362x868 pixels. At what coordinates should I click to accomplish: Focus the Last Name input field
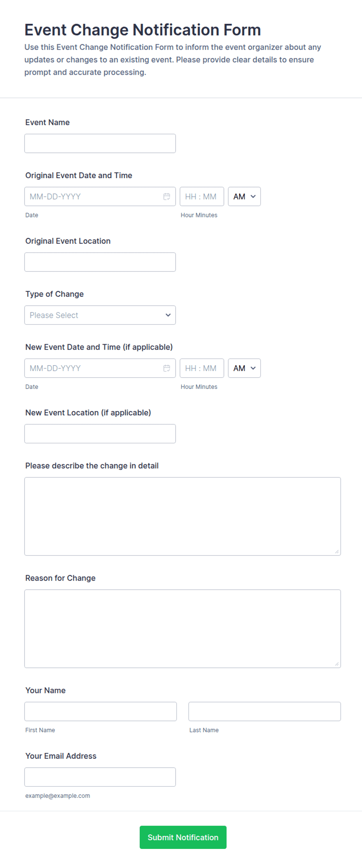pyautogui.click(x=265, y=711)
